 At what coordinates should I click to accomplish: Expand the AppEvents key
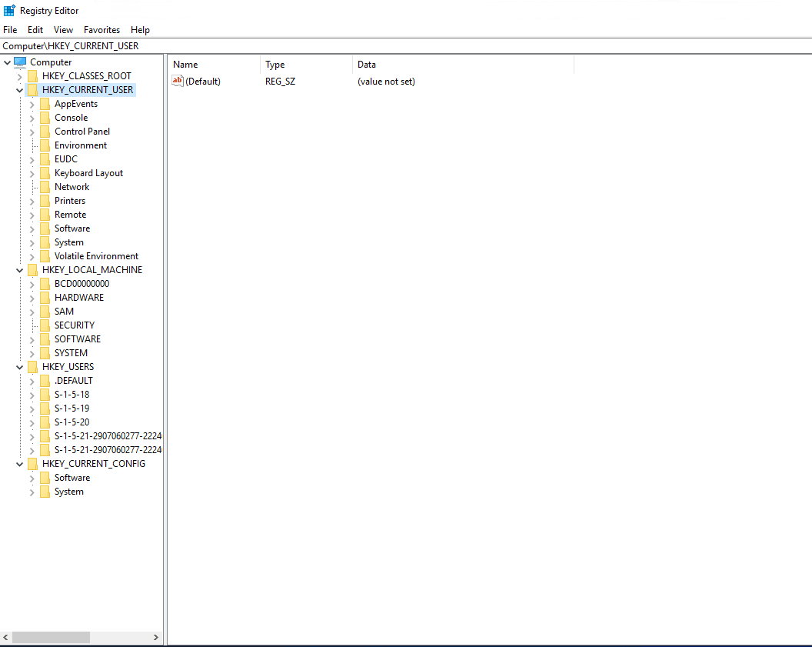point(32,104)
